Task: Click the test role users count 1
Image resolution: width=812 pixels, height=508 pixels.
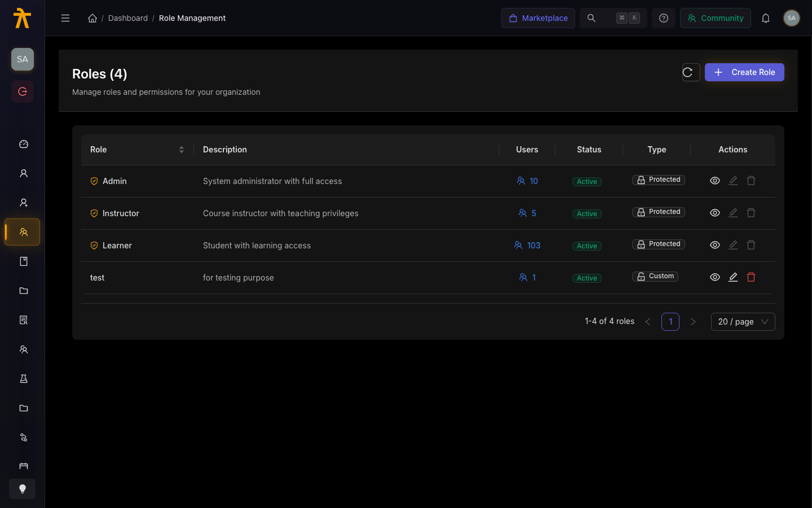Action: (527, 278)
